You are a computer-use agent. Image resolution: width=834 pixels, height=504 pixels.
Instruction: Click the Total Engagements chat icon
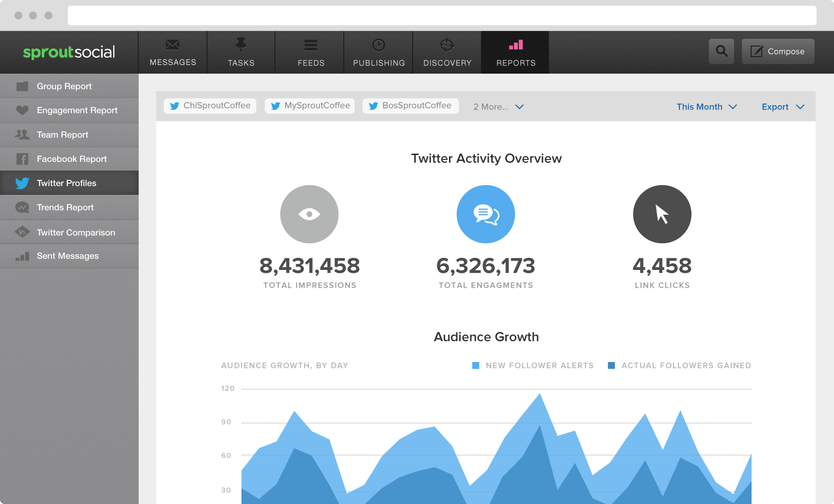[486, 214]
